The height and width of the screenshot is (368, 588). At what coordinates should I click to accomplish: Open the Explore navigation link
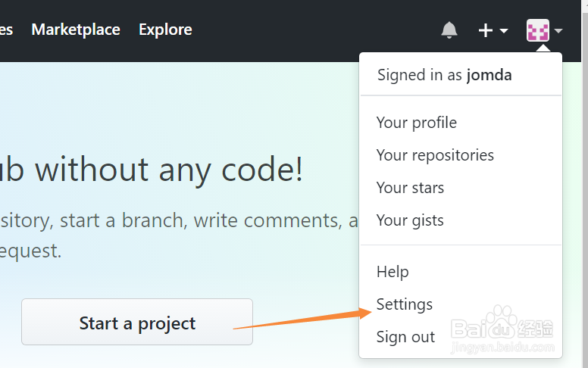(165, 30)
